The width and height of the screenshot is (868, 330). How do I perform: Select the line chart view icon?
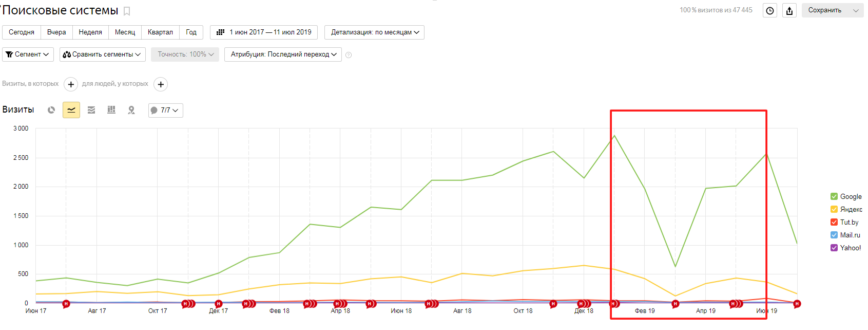71,110
